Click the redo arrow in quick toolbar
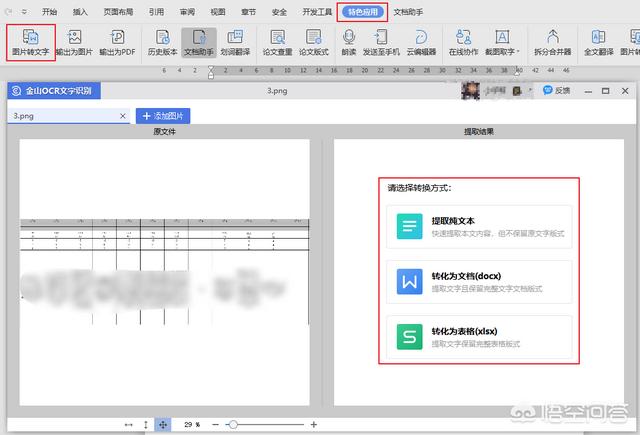The image size is (640, 435). [9, 12]
